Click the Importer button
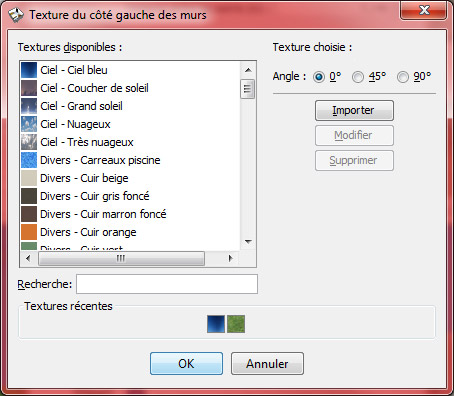This screenshot has height=396, width=454. click(x=354, y=111)
